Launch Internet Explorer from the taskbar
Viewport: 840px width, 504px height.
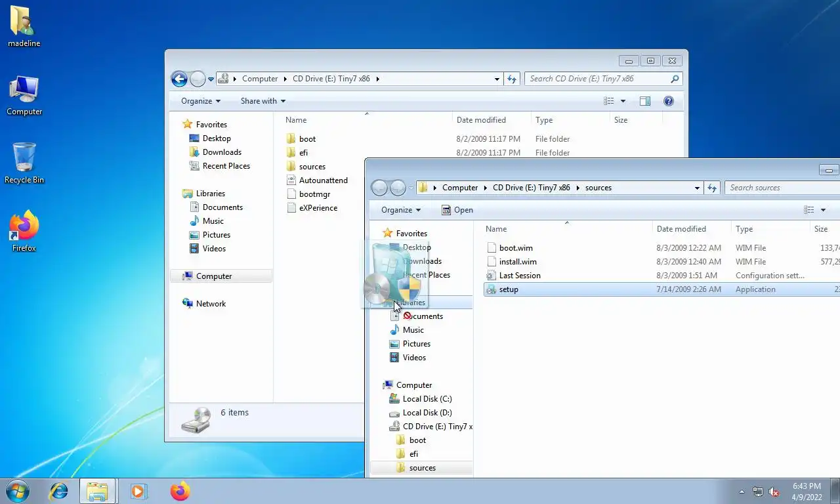click(x=59, y=490)
